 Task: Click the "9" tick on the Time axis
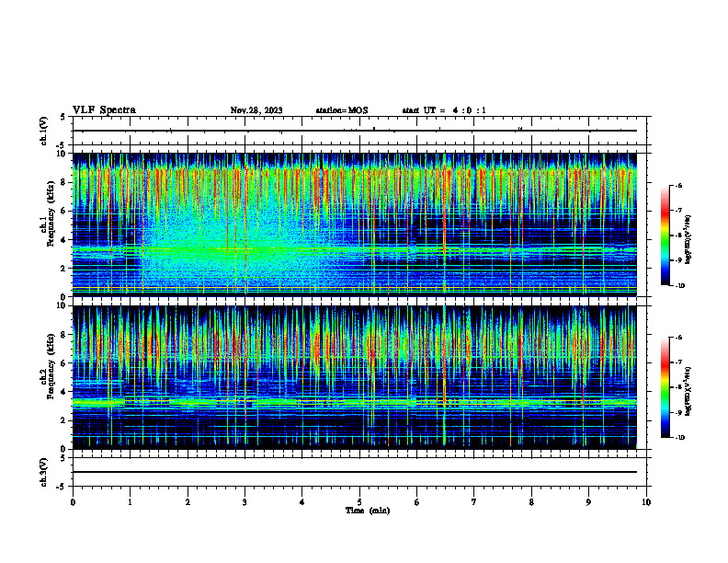(x=588, y=502)
